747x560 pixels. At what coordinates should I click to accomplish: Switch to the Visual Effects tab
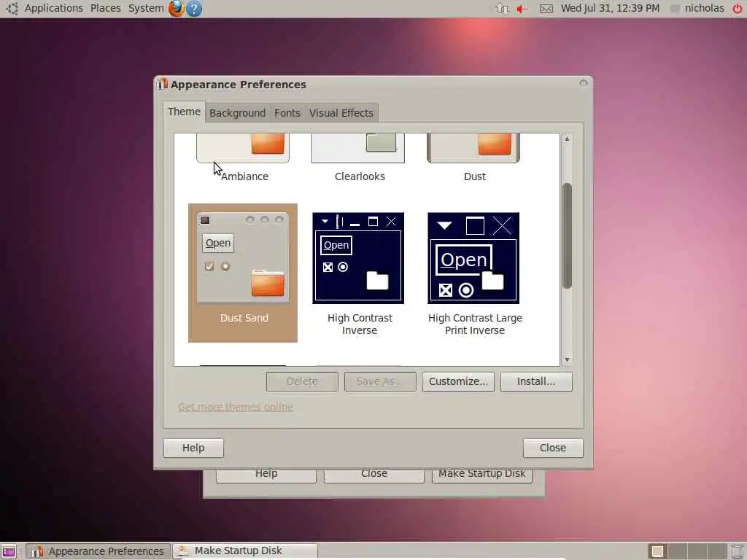coord(341,113)
